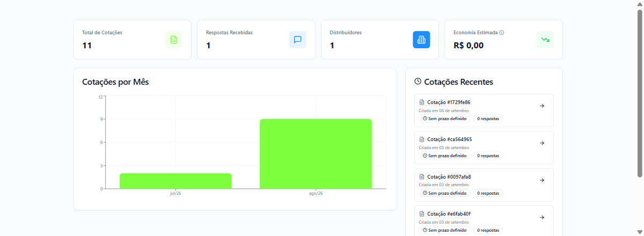Click the Cotações por Mês heading
The width and height of the screenshot is (644, 236).
(x=115, y=82)
